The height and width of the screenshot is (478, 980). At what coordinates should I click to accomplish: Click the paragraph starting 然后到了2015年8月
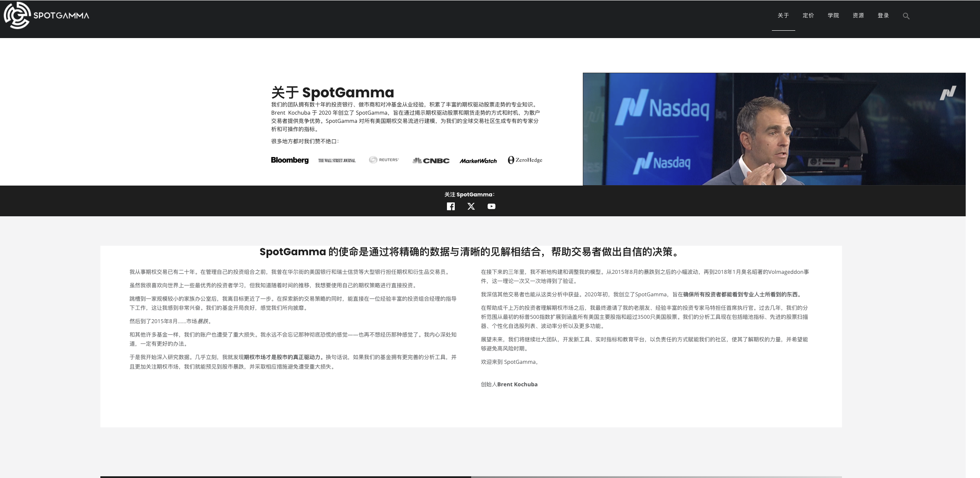tap(171, 321)
